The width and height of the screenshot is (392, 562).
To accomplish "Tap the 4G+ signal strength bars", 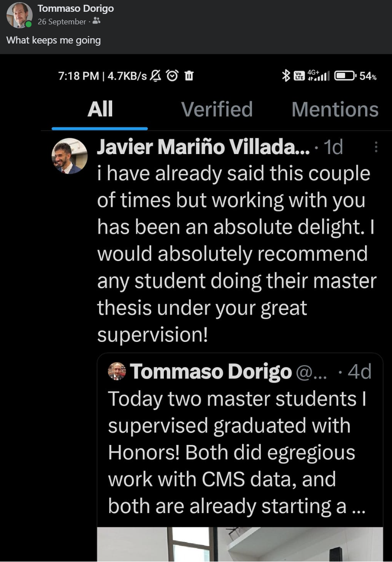I will (x=319, y=75).
